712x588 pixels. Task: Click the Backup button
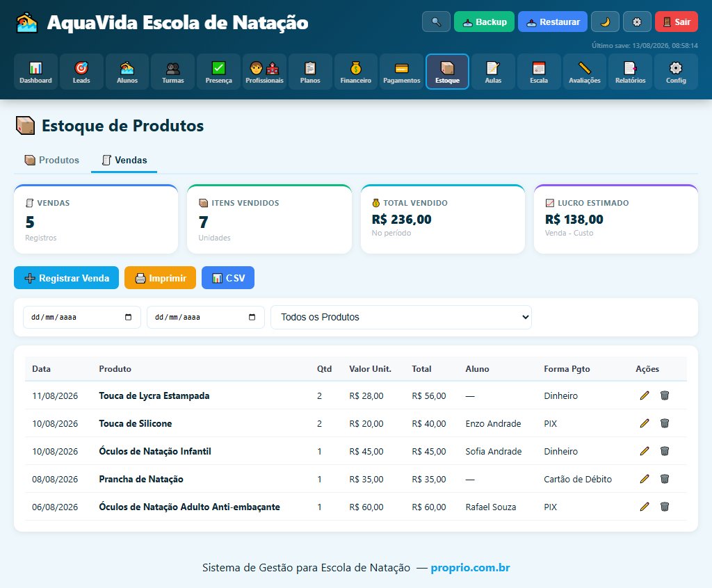pos(484,22)
